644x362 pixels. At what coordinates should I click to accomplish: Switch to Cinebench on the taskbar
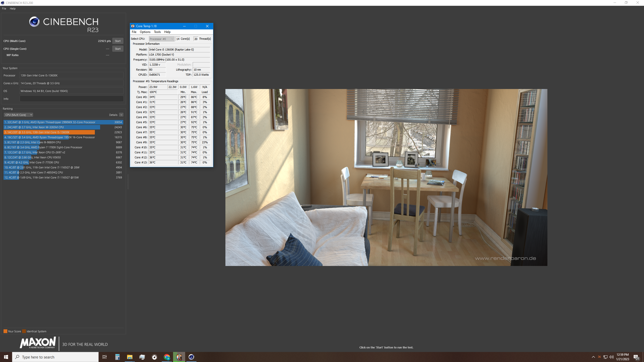click(x=191, y=357)
